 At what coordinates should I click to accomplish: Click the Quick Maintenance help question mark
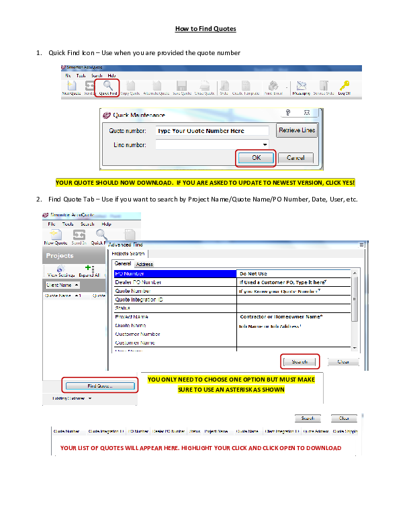click(x=288, y=113)
